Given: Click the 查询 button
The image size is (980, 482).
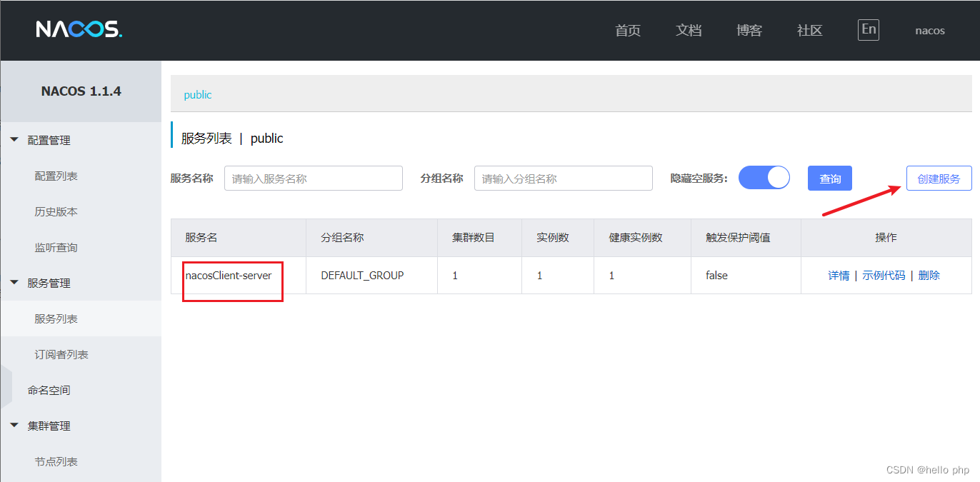Looking at the screenshot, I should (830, 179).
